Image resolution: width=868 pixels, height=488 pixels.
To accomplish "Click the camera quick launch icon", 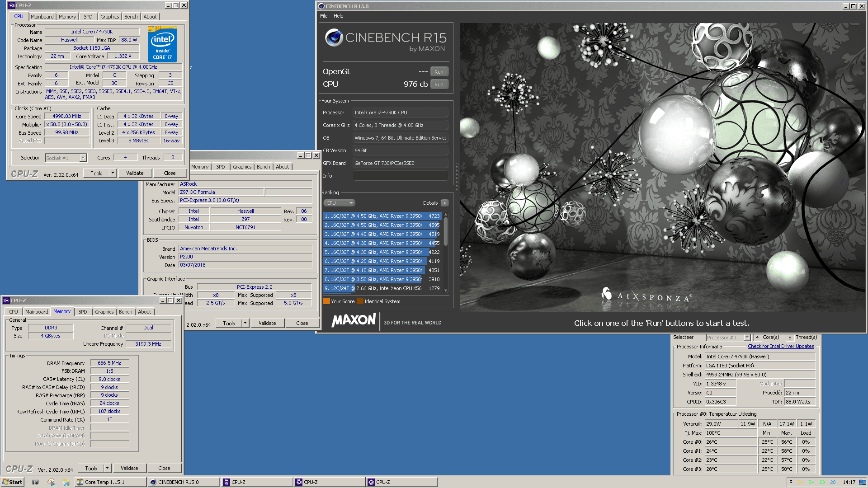I will (36, 482).
